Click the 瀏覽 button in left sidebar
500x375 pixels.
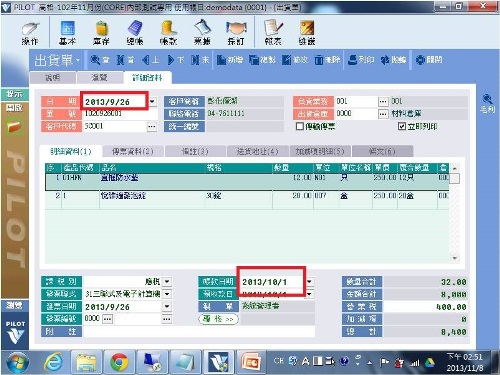coord(14,305)
